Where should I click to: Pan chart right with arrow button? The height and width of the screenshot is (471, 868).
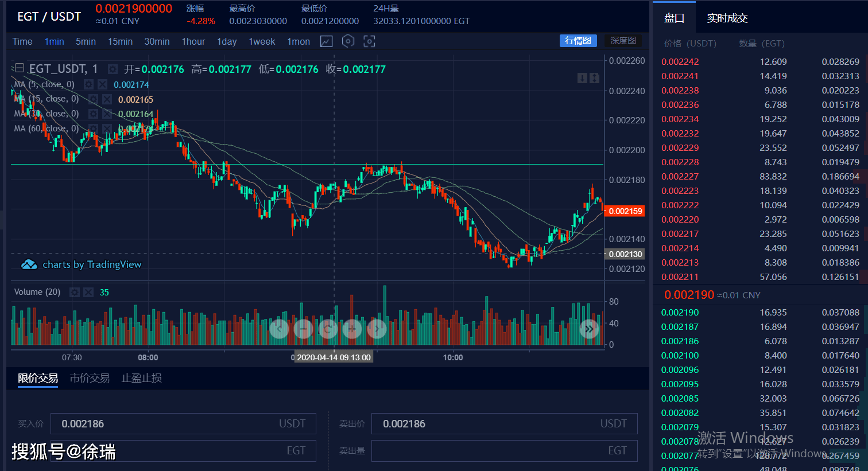(x=377, y=329)
